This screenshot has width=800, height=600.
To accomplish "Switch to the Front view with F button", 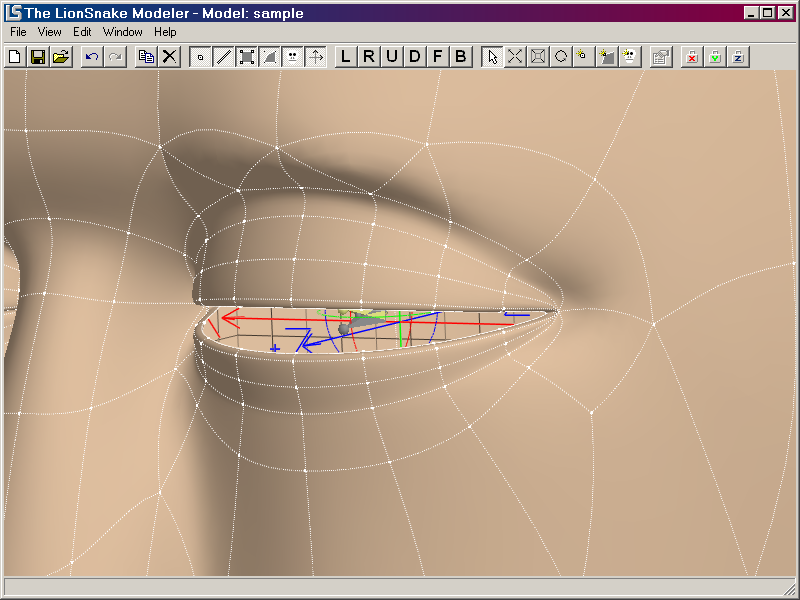I will pos(438,57).
